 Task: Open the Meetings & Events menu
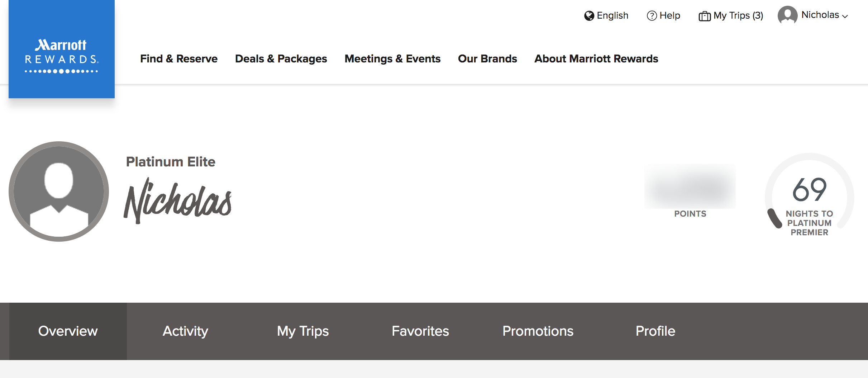coord(392,58)
